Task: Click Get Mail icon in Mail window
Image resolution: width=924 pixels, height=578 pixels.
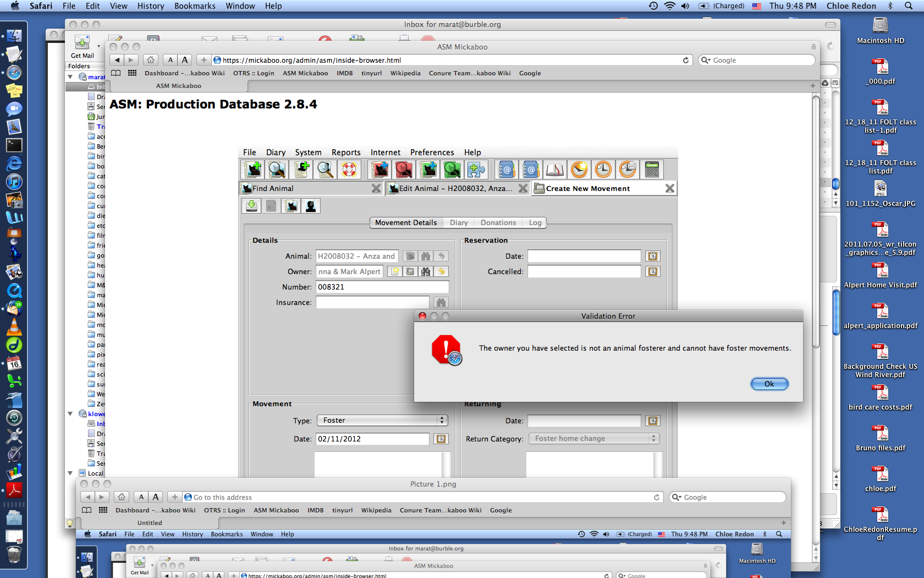Action: point(82,45)
